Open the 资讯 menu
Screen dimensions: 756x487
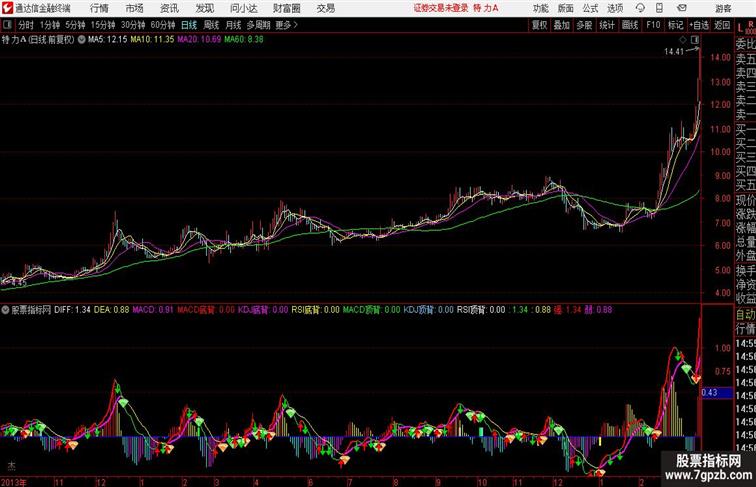(169, 8)
